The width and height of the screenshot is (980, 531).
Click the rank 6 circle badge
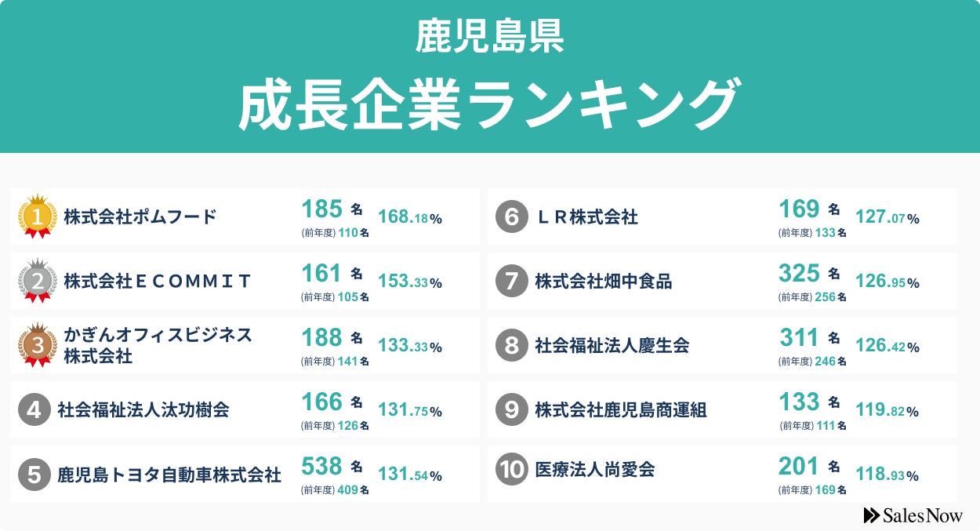tap(511, 217)
